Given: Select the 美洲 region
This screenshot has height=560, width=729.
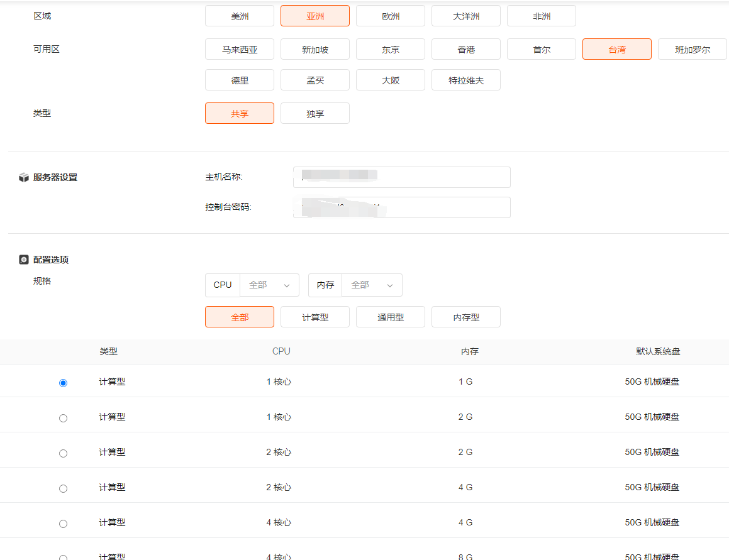Looking at the screenshot, I should tap(240, 16).
